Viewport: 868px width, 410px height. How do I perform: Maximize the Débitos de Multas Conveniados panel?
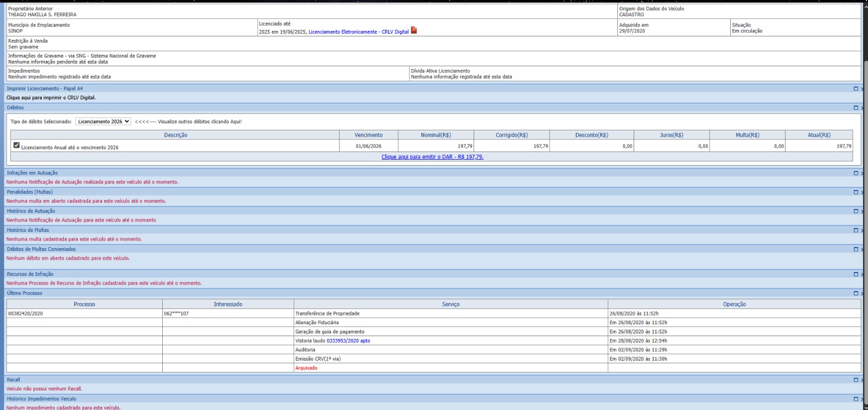pos(856,249)
